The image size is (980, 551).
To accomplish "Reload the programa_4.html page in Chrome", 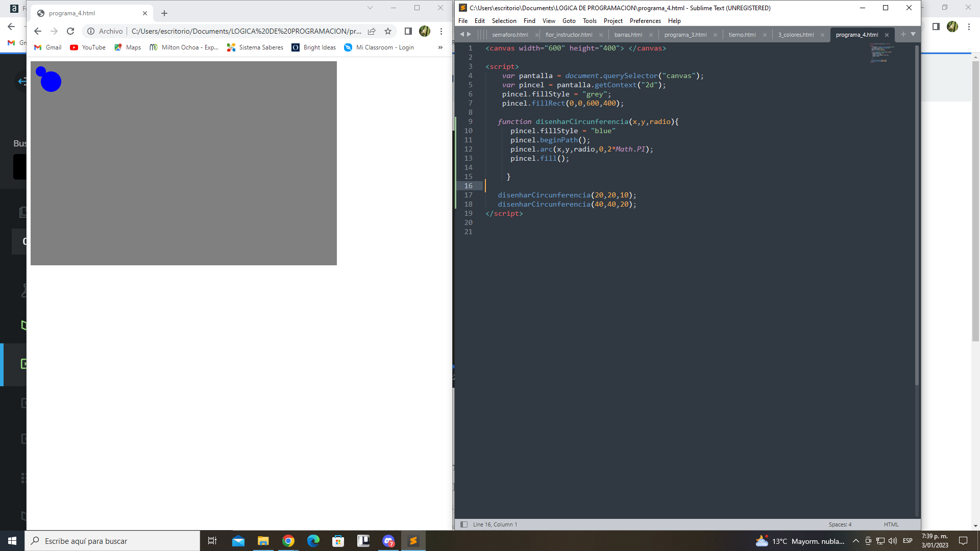I will [70, 31].
